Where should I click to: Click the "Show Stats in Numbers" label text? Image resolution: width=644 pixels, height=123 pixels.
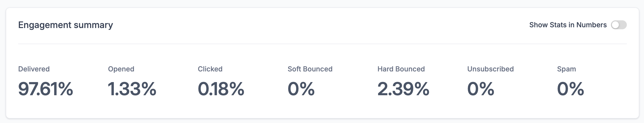click(x=568, y=25)
